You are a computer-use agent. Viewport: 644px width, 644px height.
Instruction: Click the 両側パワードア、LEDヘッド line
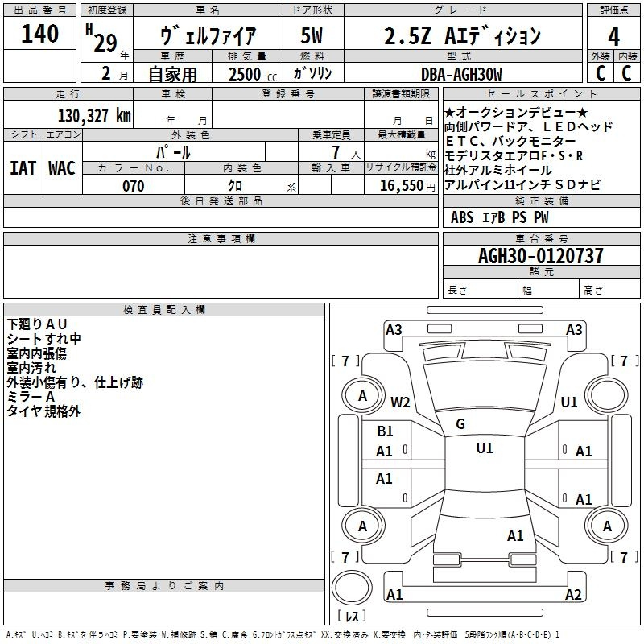[x=529, y=126]
